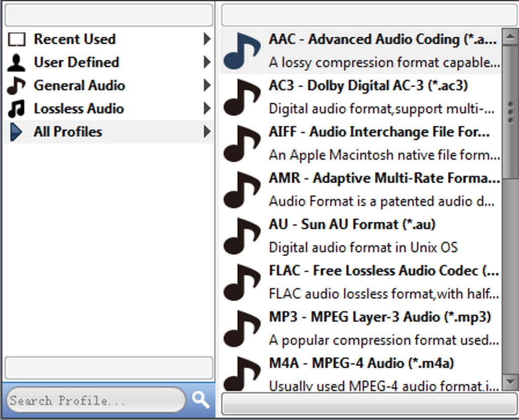The image size is (519, 420).
Task: Expand the Lossless Audio submenu arrow
Action: [x=207, y=108]
